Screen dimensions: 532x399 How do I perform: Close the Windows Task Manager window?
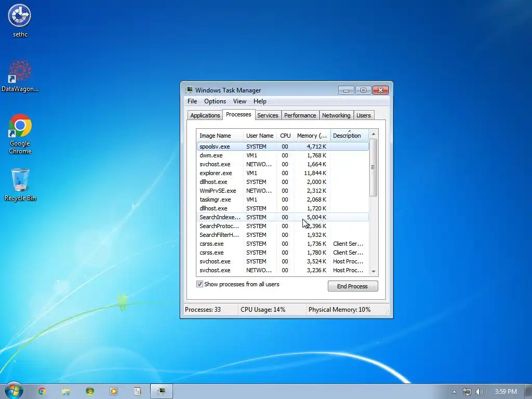tap(381, 90)
